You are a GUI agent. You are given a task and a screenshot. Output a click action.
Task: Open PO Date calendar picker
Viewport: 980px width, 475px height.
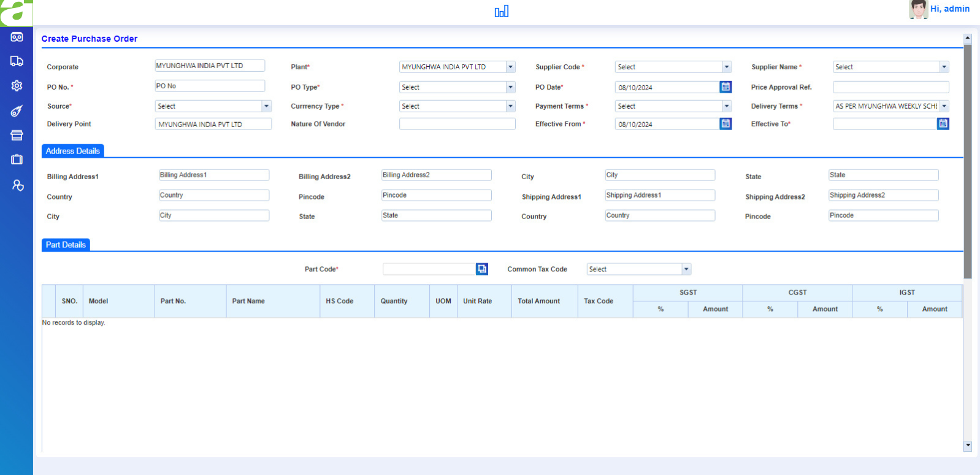[x=725, y=87]
